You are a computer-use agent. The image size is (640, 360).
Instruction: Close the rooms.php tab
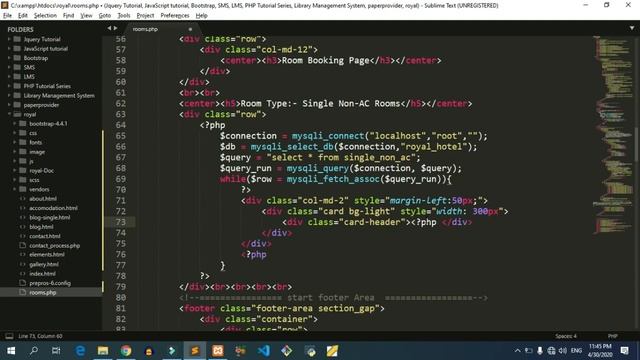[x=190, y=29]
